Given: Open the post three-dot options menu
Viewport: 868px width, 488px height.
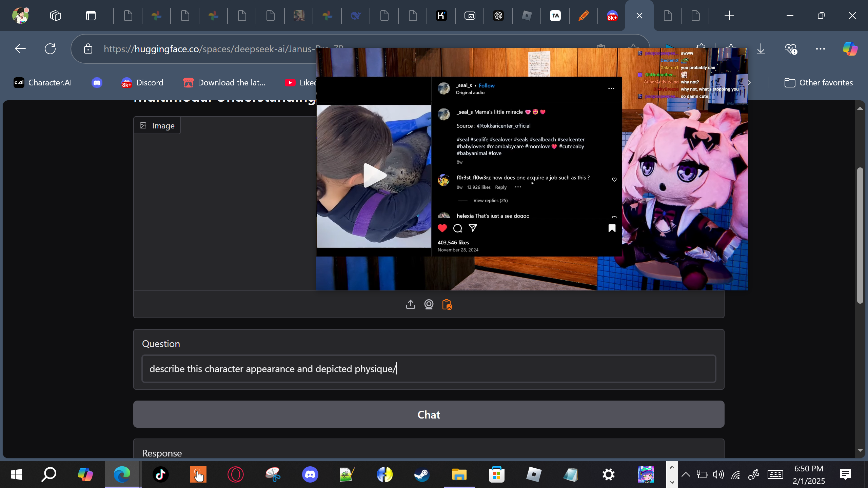Looking at the screenshot, I should [x=611, y=88].
